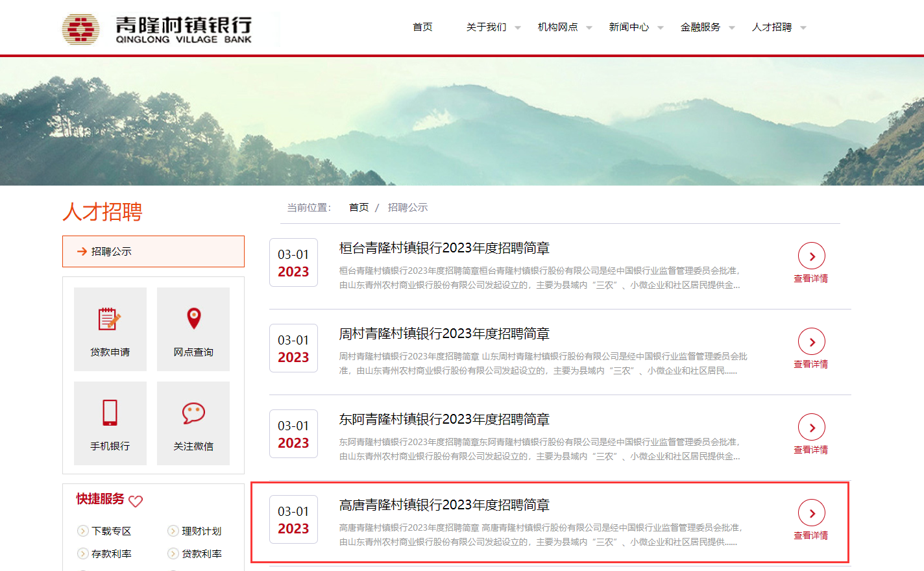Click the 关注微信 label text
Screen dimensions: 924x571
[193, 446]
